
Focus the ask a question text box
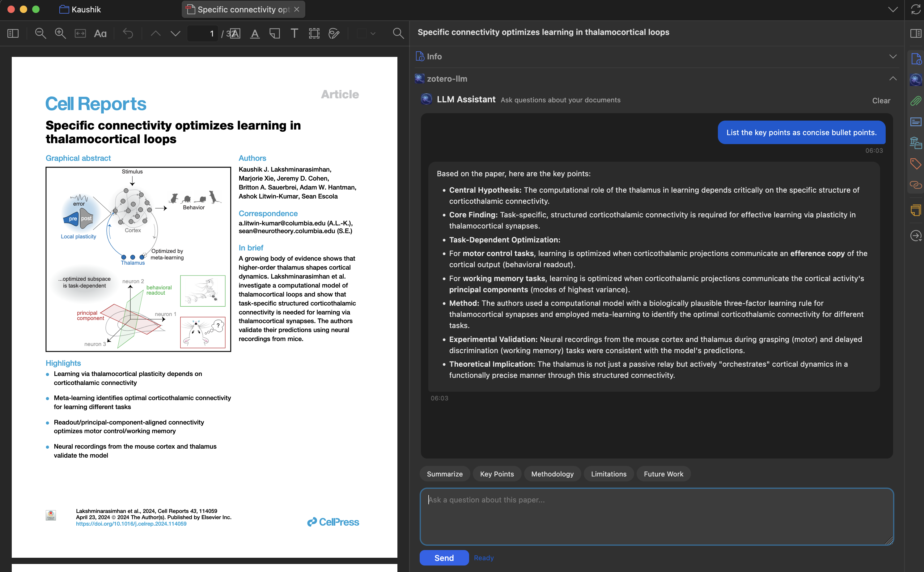pos(656,516)
